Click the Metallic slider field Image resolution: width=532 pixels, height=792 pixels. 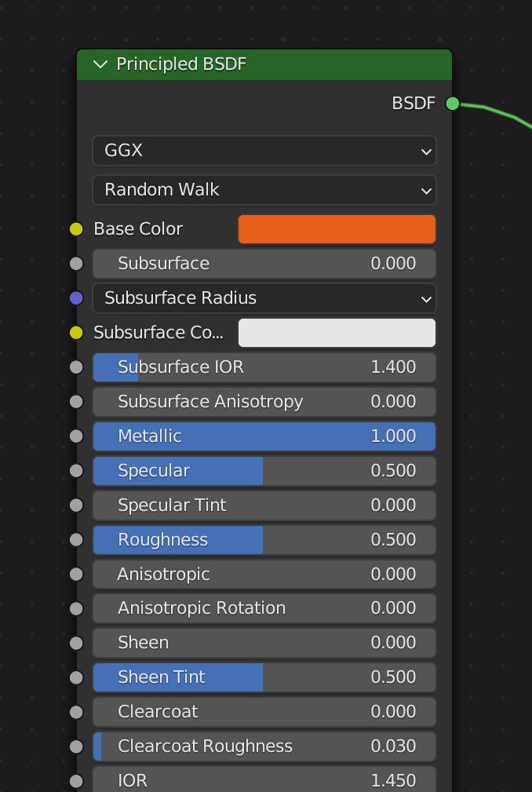[x=264, y=436]
